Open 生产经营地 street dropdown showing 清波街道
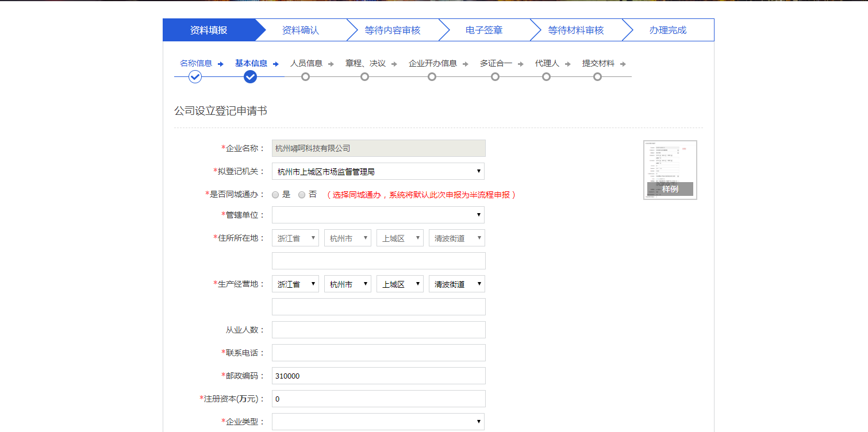This screenshot has width=868, height=432. [456, 284]
